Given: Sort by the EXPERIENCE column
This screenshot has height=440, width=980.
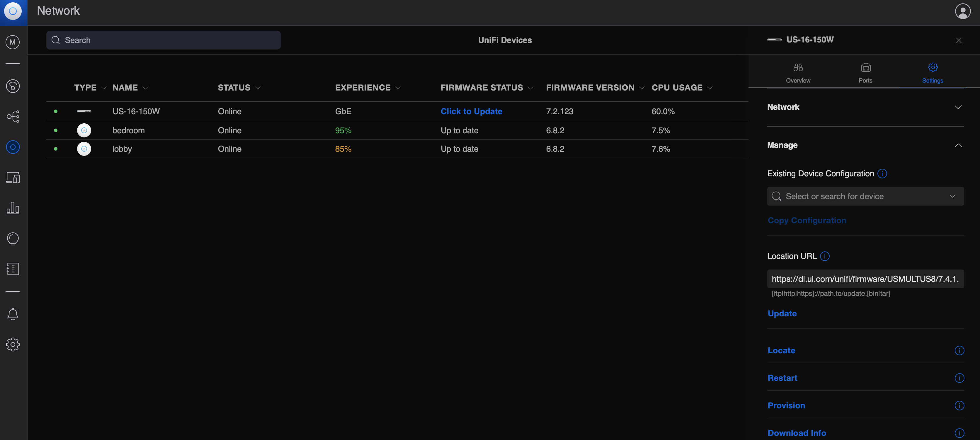Looking at the screenshot, I should pos(368,88).
